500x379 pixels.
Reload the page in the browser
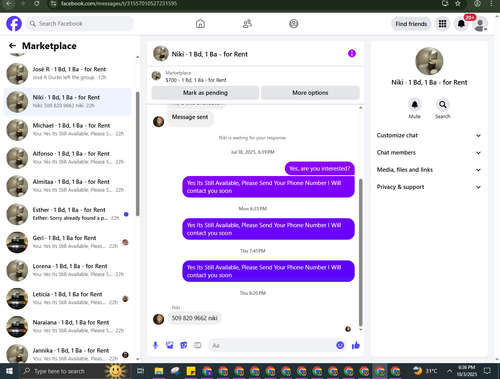(x=37, y=4)
